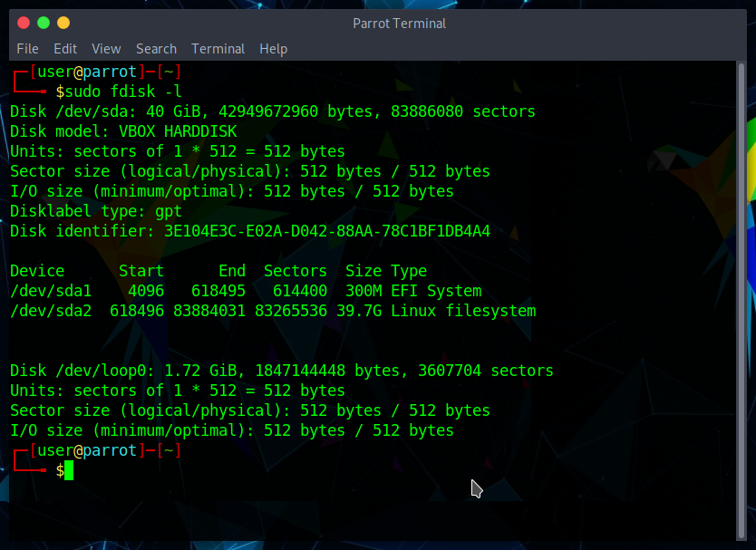Open the Terminal menu

coord(218,49)
